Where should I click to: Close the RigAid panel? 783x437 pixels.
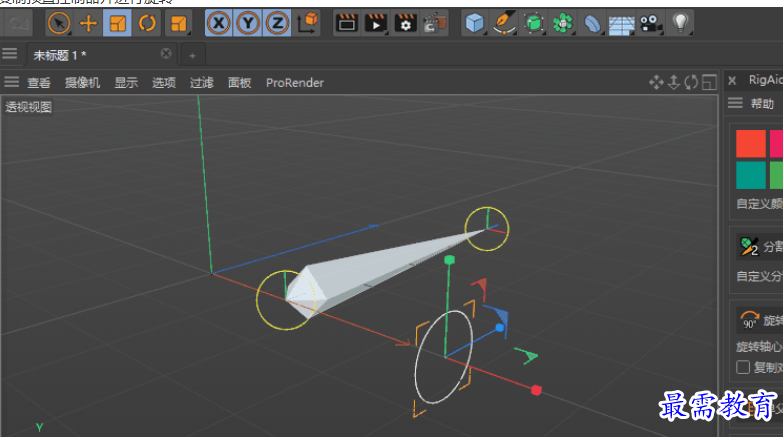(732, 80)
